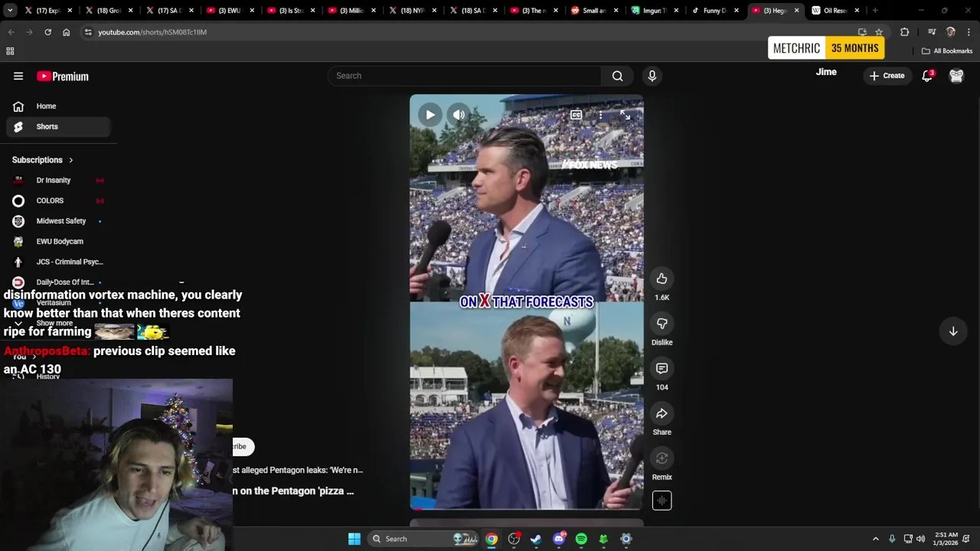Toggle closed captions on the Short
The width and height of the screenshot is (980, 551).
576,115
